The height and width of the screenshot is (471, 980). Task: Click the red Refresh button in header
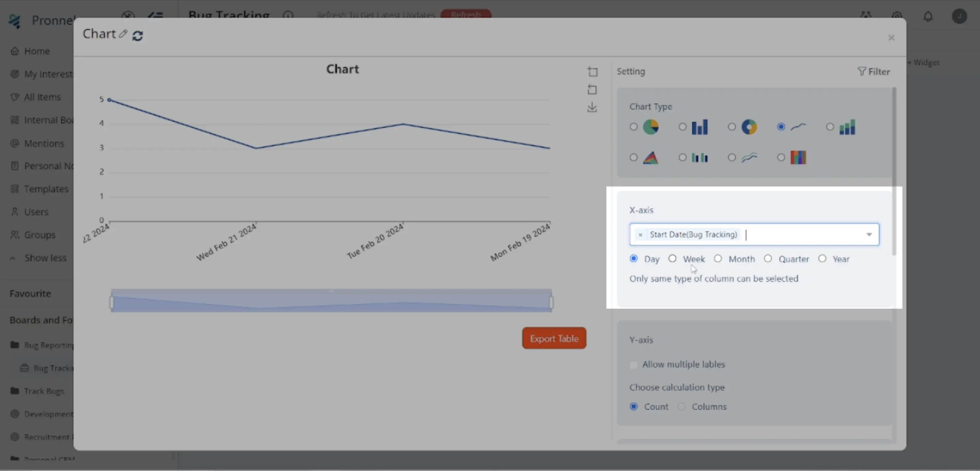coord(466,14)
